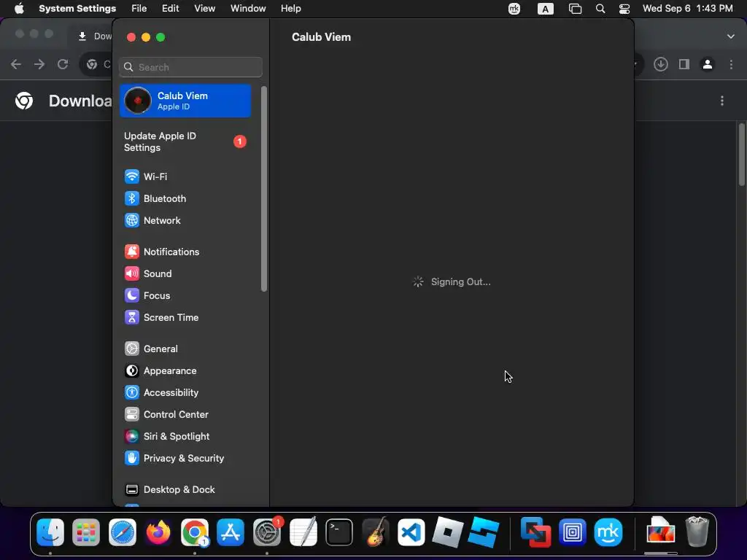Open Launchpad from the Dock

[x=86, y=532]
